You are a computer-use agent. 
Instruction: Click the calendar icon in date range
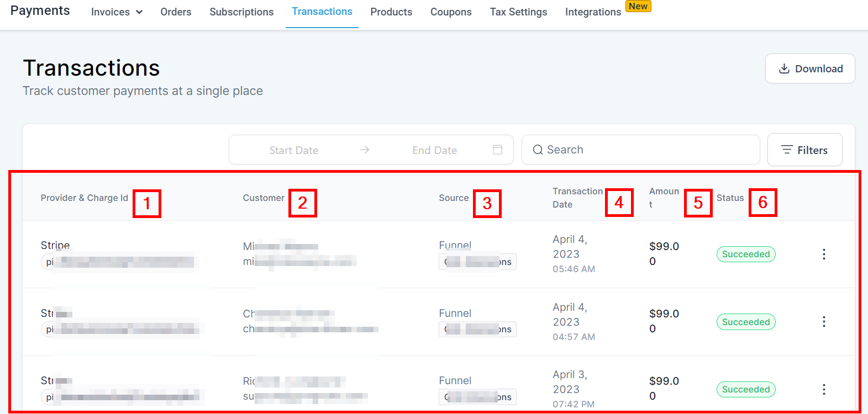[497, 150]
